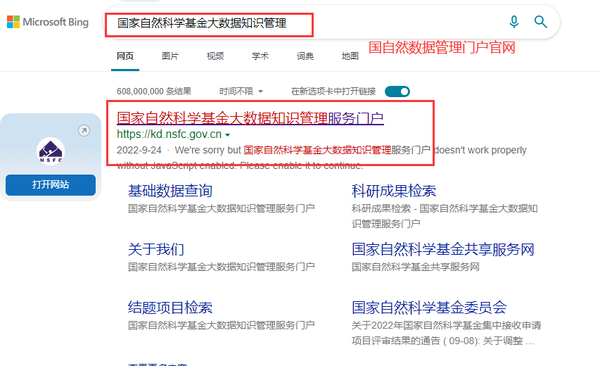This screenshot has height=366, width=600.
Task: Click the 打开网站 button
Action: tap(51, 185)
